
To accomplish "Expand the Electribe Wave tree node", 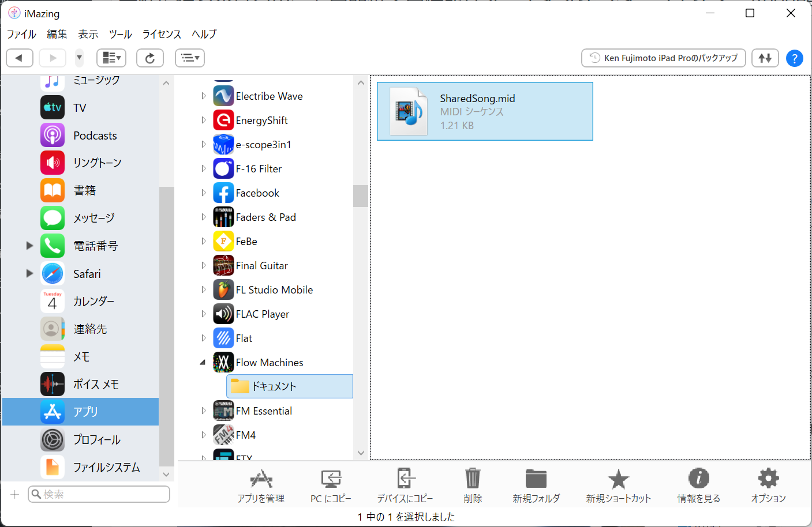I will [204, 96].
